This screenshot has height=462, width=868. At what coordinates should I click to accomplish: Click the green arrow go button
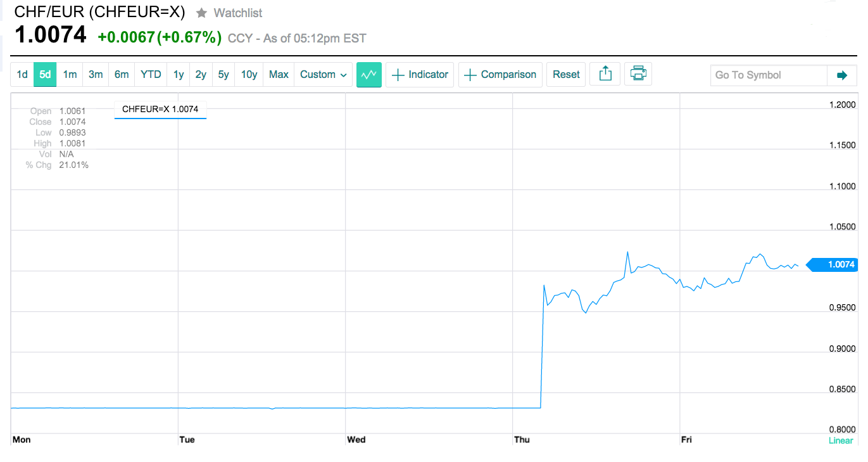pyautogui.click(x=841, y=75)
